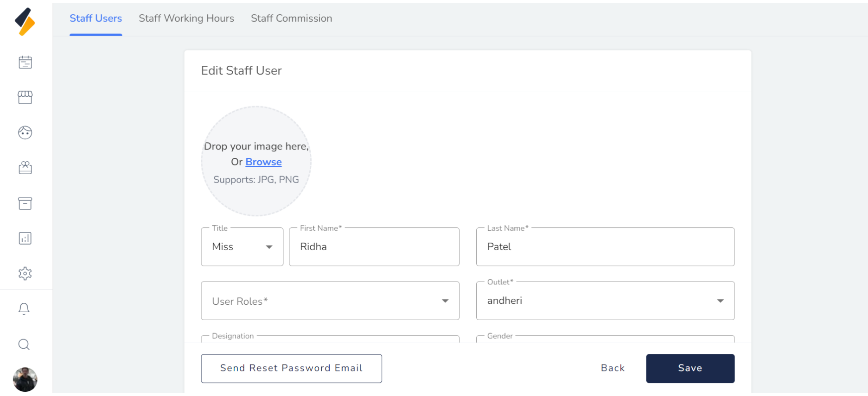The width and height of the screenshot is (868, 396).
Task: Click the First Name field containing Ridha
Action: 374,247
